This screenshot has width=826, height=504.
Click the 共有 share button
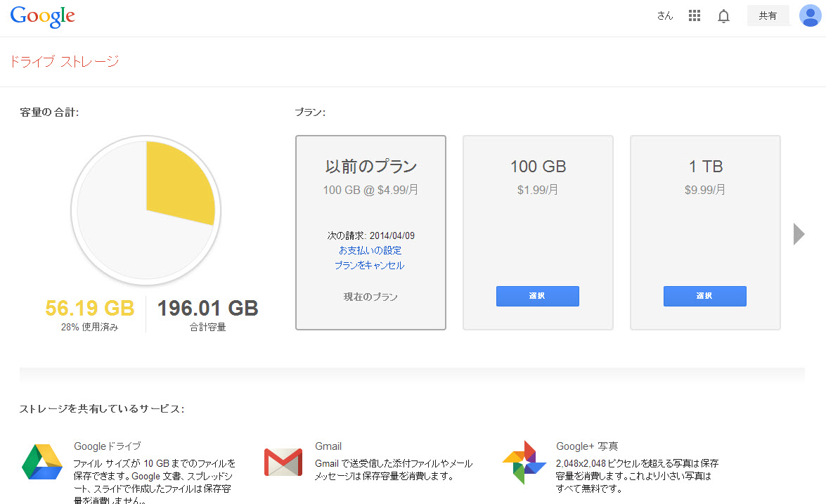(768, 15)
